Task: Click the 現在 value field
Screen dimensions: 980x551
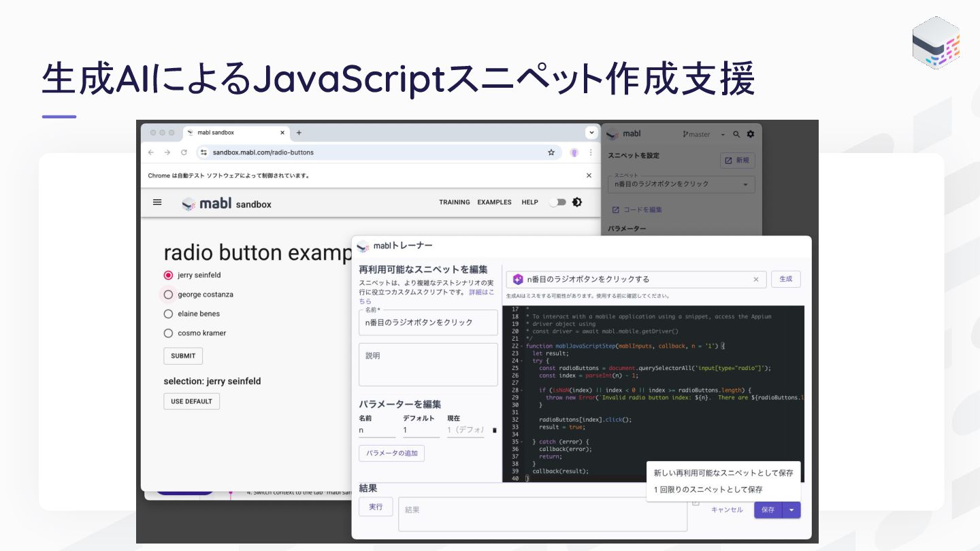Action: coord(465,431)
